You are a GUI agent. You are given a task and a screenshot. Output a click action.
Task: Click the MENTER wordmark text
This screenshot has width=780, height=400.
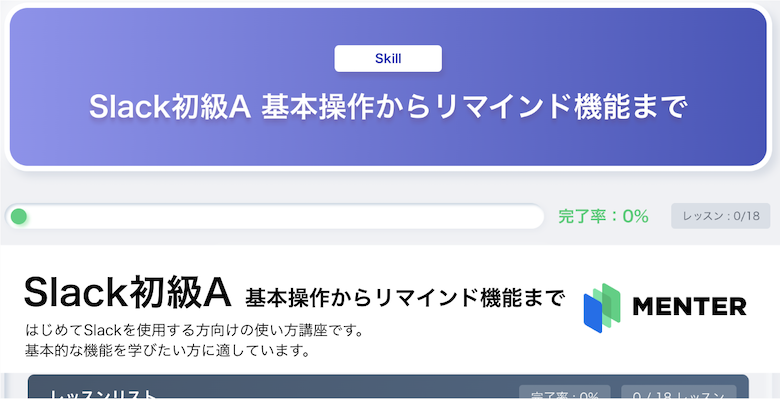click(x=689, y=306)
